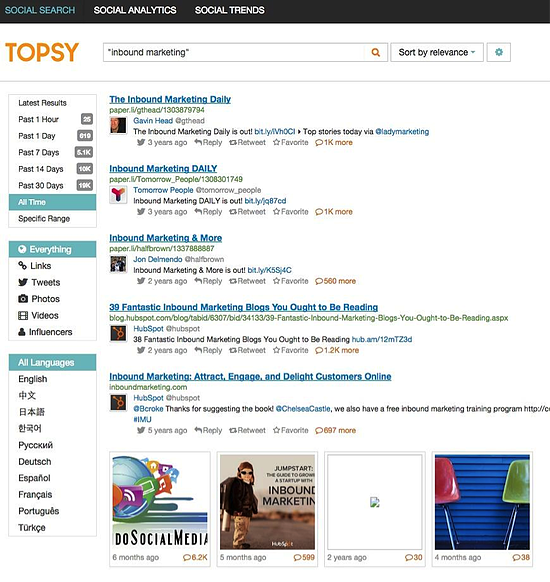The height and width of the screenshot is (582, 550).
Task: Open the #IMU hashtag link
Action: pyautogui.click(x=142, y=419)
